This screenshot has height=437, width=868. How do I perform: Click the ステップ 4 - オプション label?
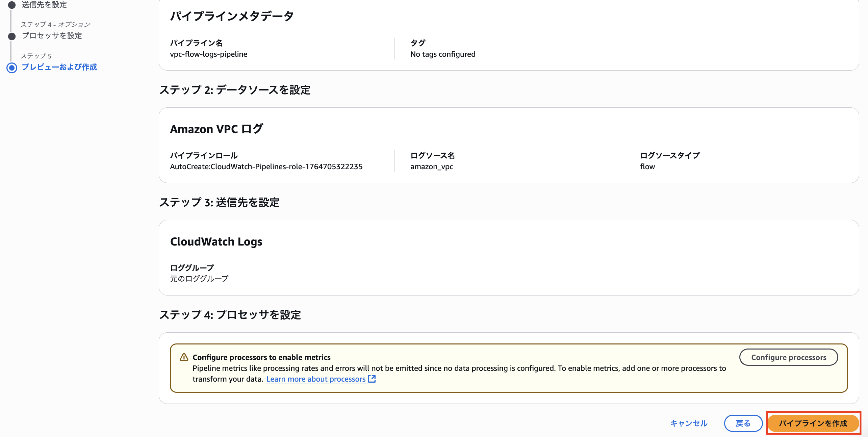click(56, 24)
